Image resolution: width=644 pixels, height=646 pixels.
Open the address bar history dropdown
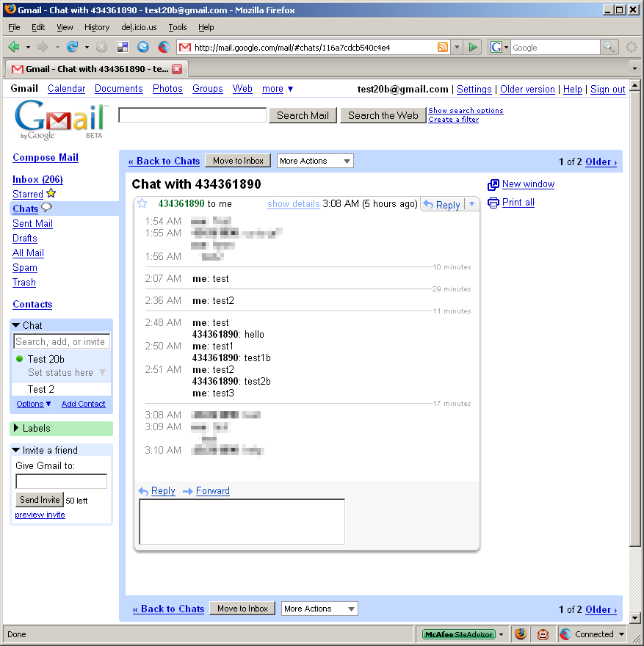(x=457, y=48)
